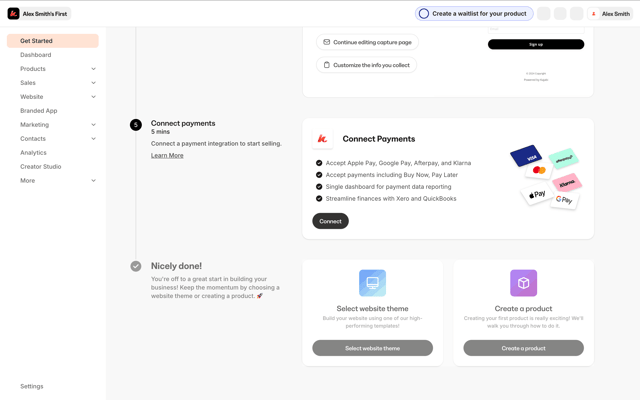
Task: Click the Alex Smith profile avatar icon
Action: [x=593, y=13]
